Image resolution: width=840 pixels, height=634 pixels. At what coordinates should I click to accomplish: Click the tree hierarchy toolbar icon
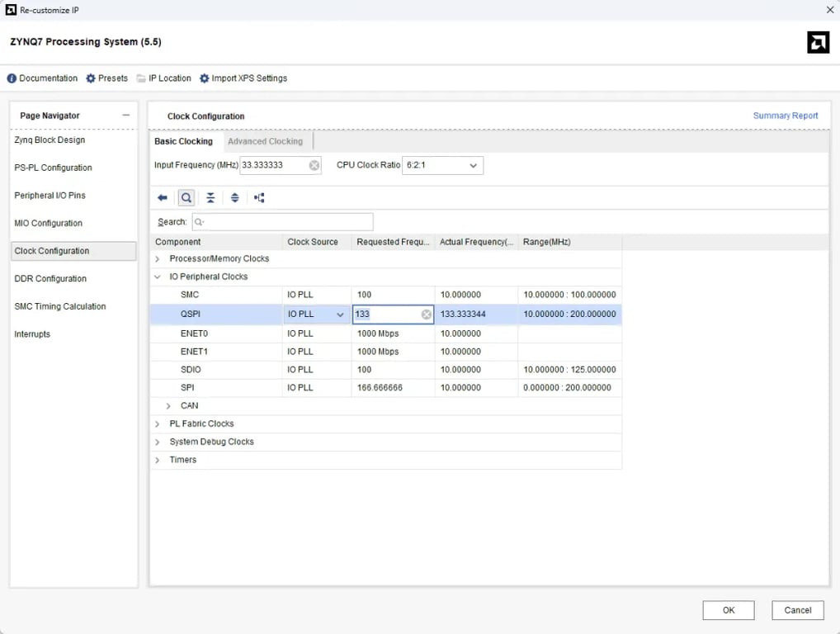point(259,198)
